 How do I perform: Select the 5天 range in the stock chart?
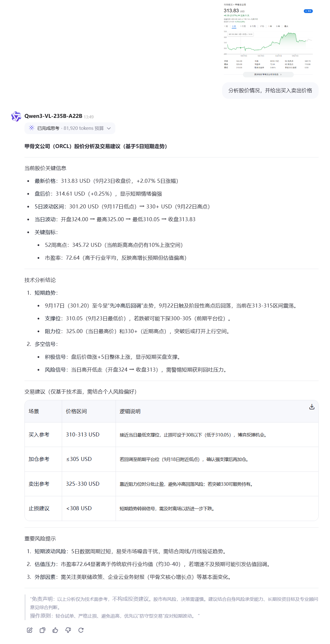point(234,26)
